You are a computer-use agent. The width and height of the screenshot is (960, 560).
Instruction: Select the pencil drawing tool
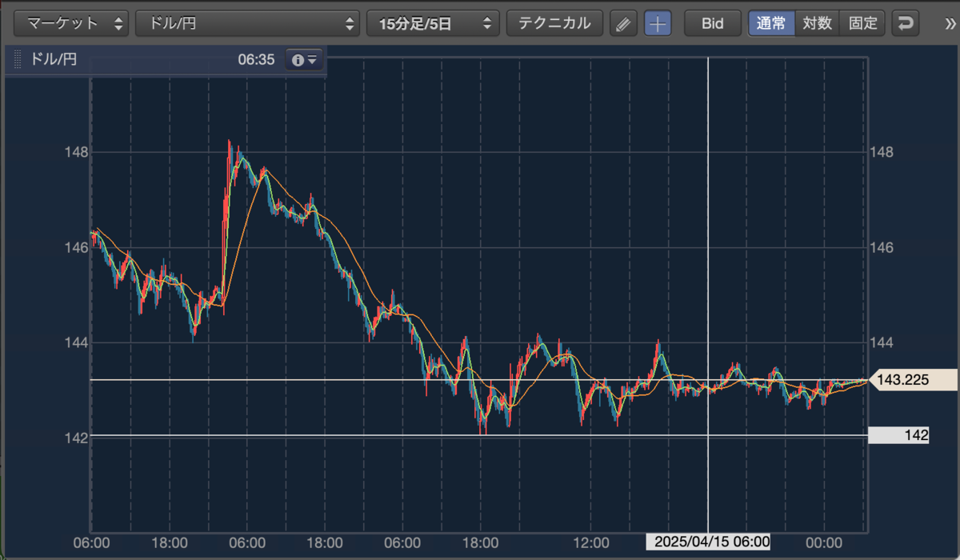623,23
